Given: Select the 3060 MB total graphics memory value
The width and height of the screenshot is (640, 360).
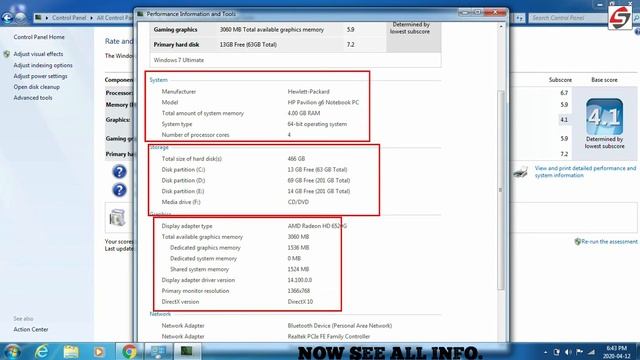Looking at the screenshot, I should [x=298, y=237].
